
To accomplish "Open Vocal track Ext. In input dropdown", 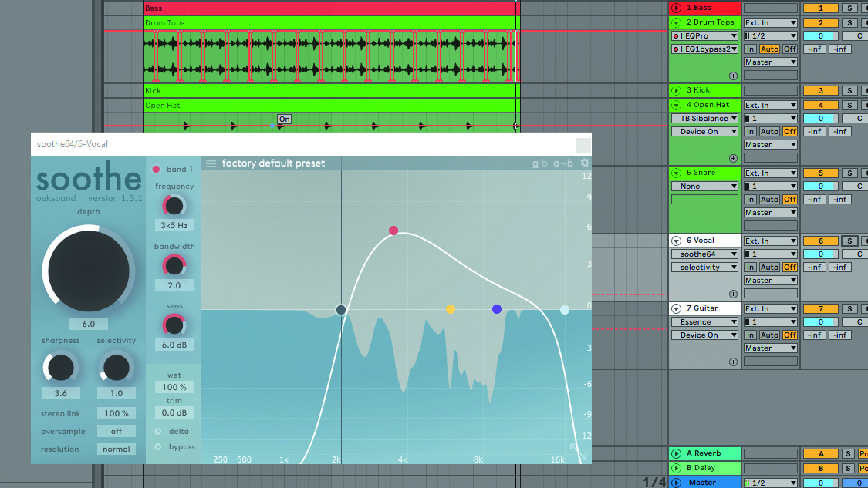I will (771, 241).
